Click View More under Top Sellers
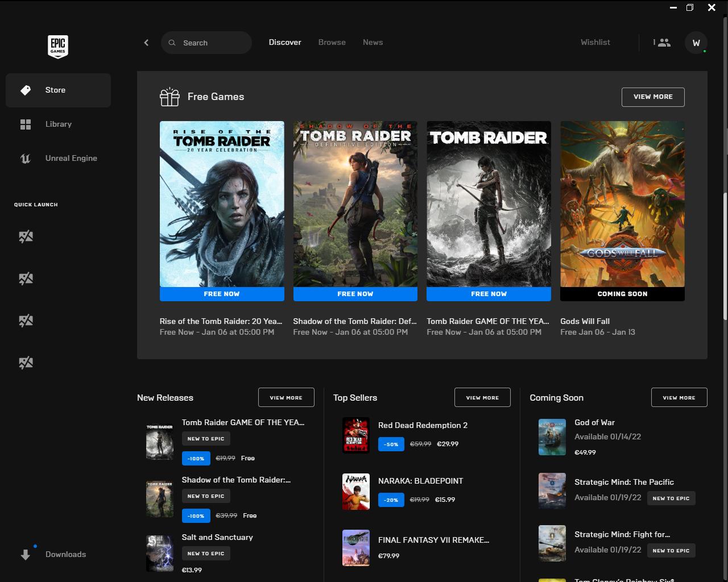The image size is (728, 582). (x=482, y=398)
